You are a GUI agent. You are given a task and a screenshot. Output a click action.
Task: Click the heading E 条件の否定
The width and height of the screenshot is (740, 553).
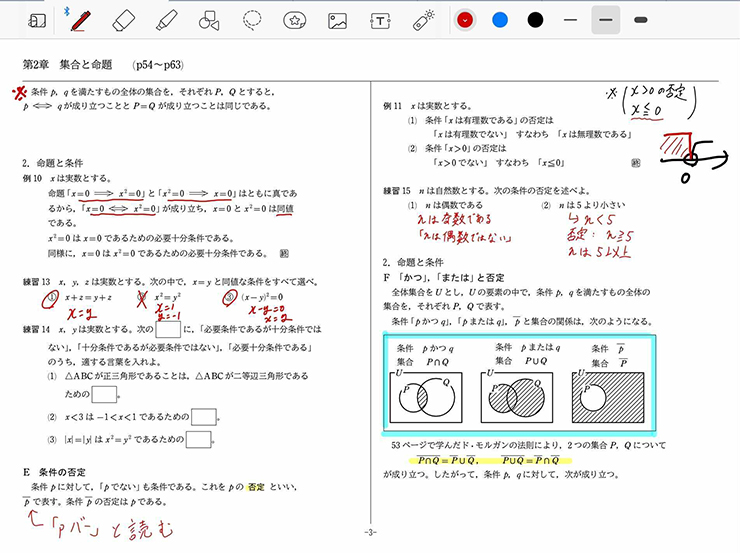pyautogui.click(x=54, y=472)
